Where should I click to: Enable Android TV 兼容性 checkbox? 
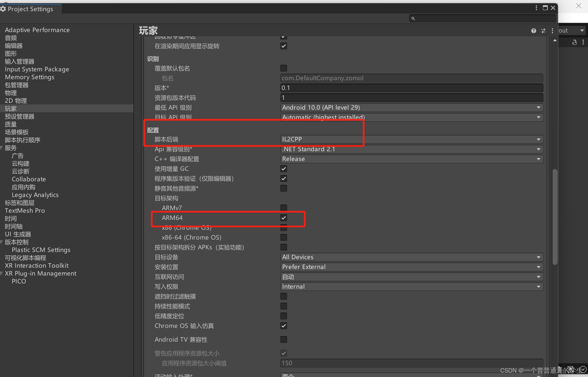pos(284,340)
